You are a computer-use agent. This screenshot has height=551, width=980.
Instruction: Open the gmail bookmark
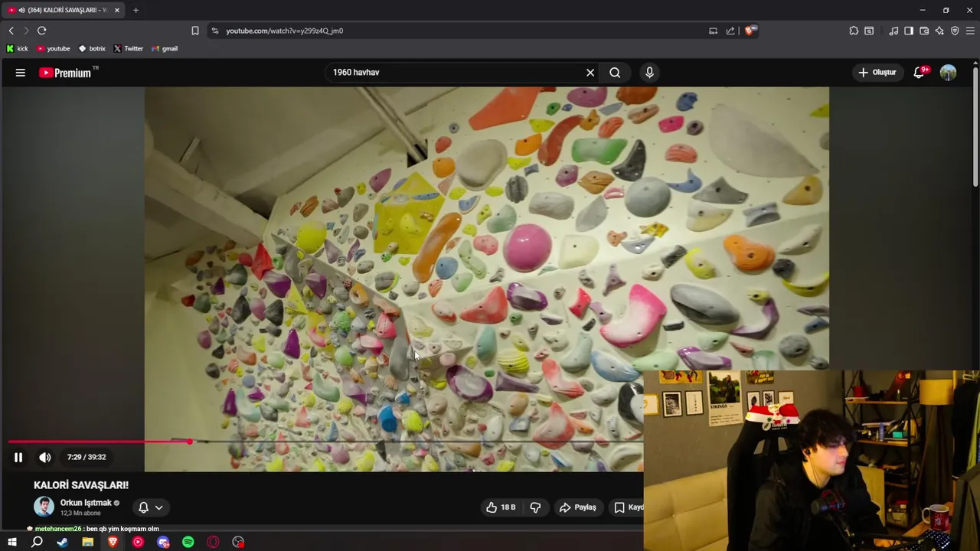click(x=165, y=48)
